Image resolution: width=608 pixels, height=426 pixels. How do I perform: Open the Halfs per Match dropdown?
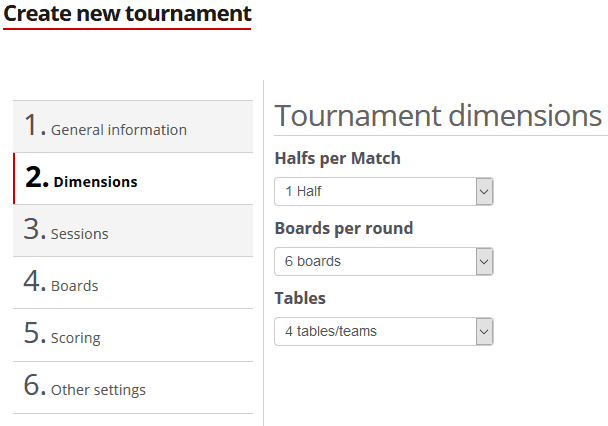pyautogui.click(x=375, y=191)
